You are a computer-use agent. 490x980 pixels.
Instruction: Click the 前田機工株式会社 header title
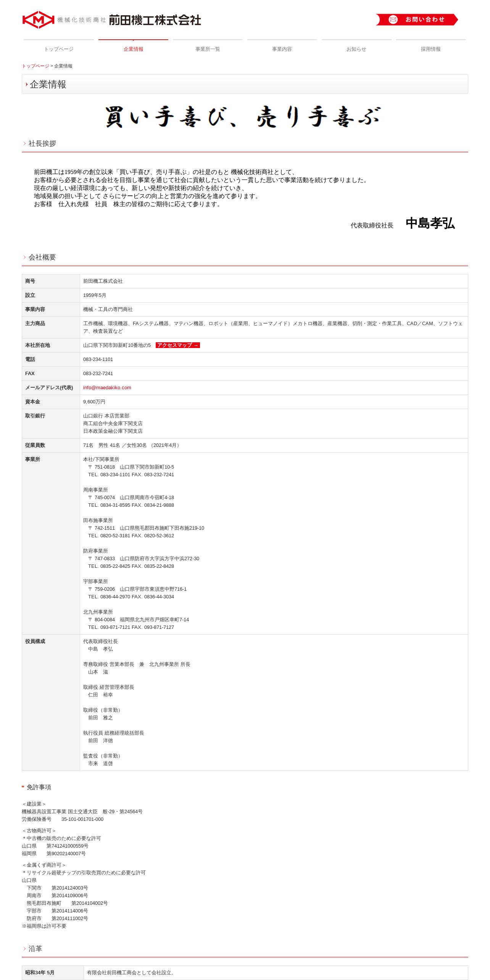click(155, 20)
